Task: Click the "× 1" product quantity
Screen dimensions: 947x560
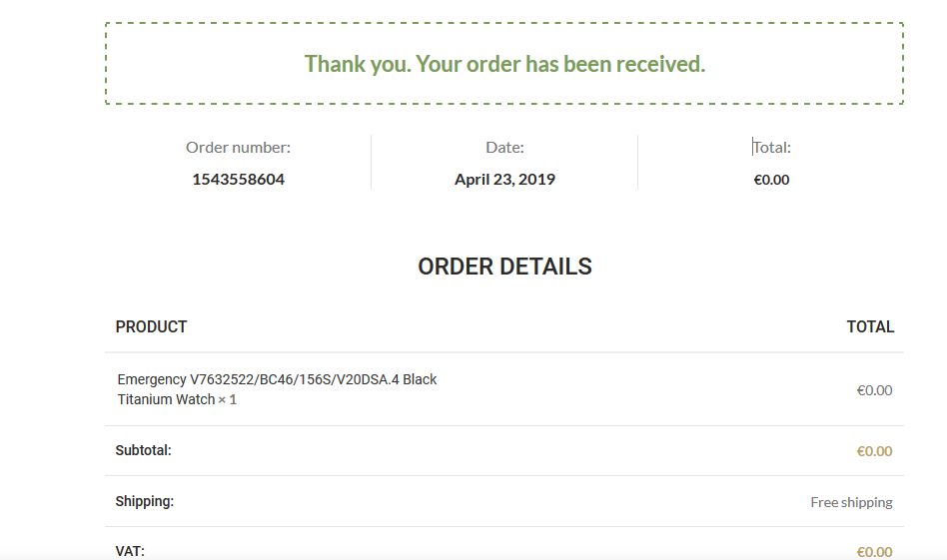Action: click(x=228, y=399)
